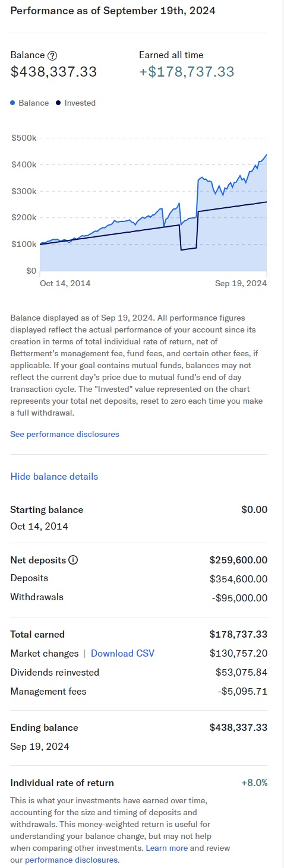Image resolution: width=284 pixels, height=868 pixels.
Task: Click the Net deposits info icon
Action: click(x=74, y=560)
